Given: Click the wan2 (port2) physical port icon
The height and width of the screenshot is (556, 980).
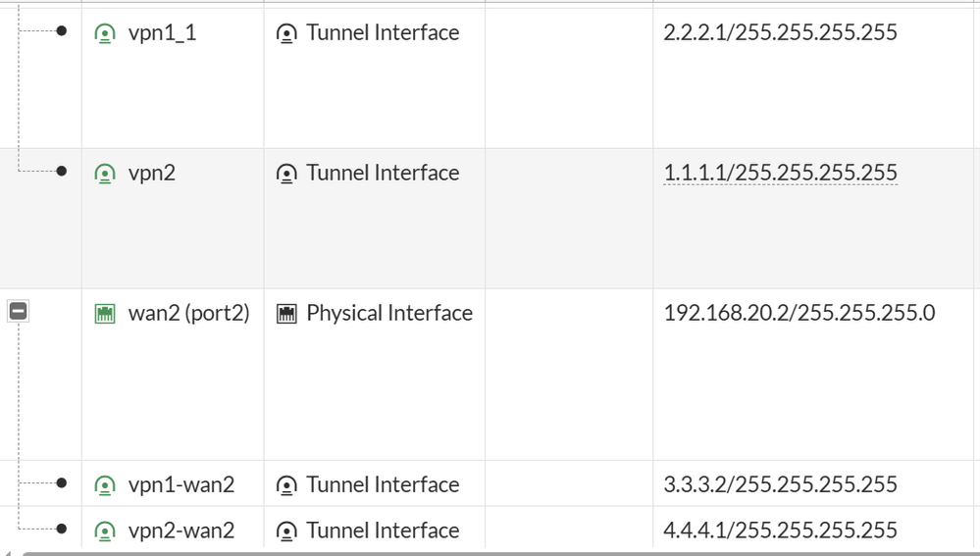Looking at the screenshot, I should pyautogui.click(x=105, y=314).
